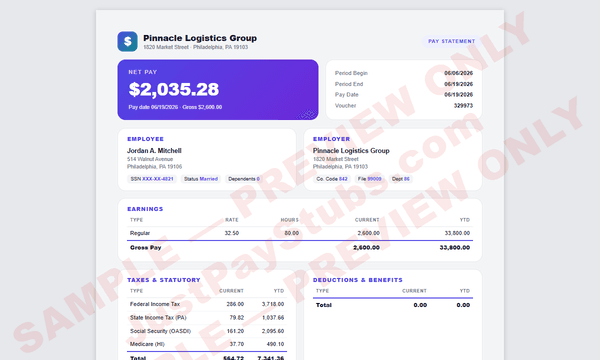Click the Pinnacle Logistics Group header title
Screen dimensions: 600x360
[200, 38]
